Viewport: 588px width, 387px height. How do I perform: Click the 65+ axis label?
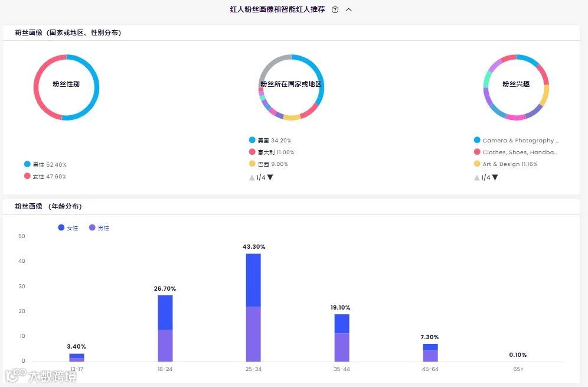point(518,369)
